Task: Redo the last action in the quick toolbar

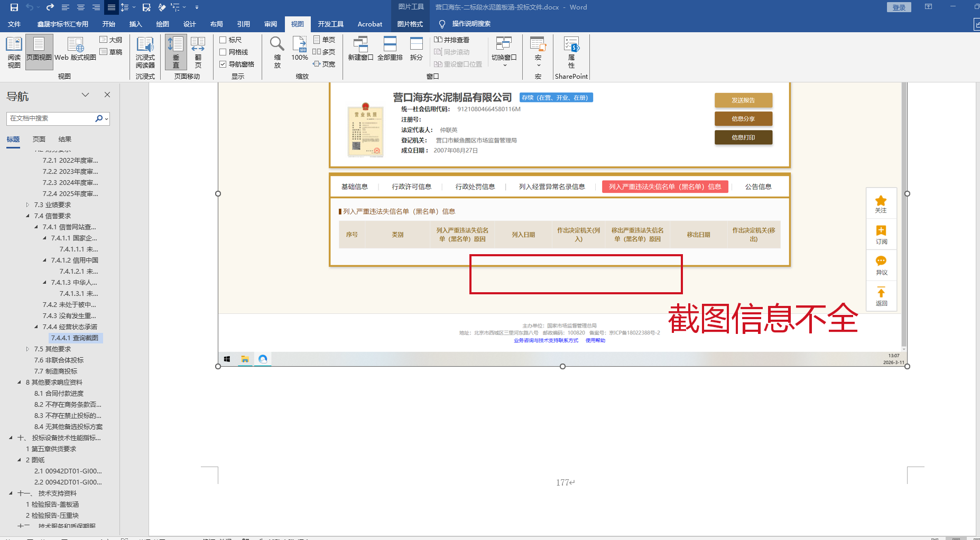Action: click(x=50, y=7)
